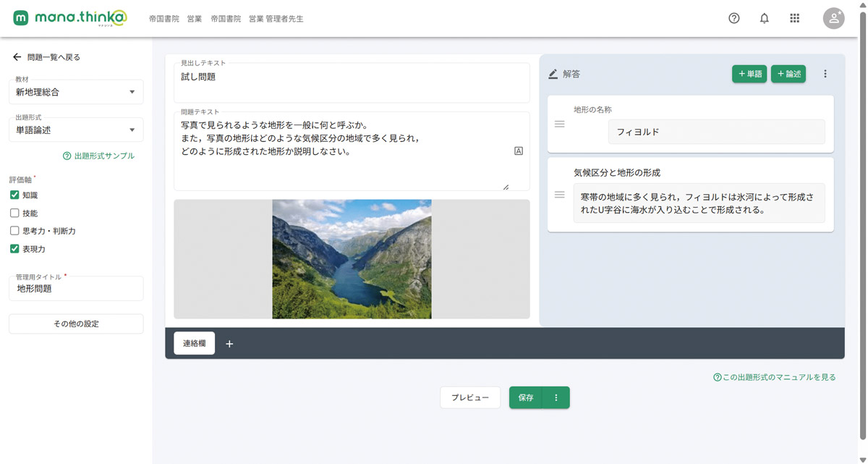
Task: Click the 管理用タイトル input field
Action: click(76, 288)
